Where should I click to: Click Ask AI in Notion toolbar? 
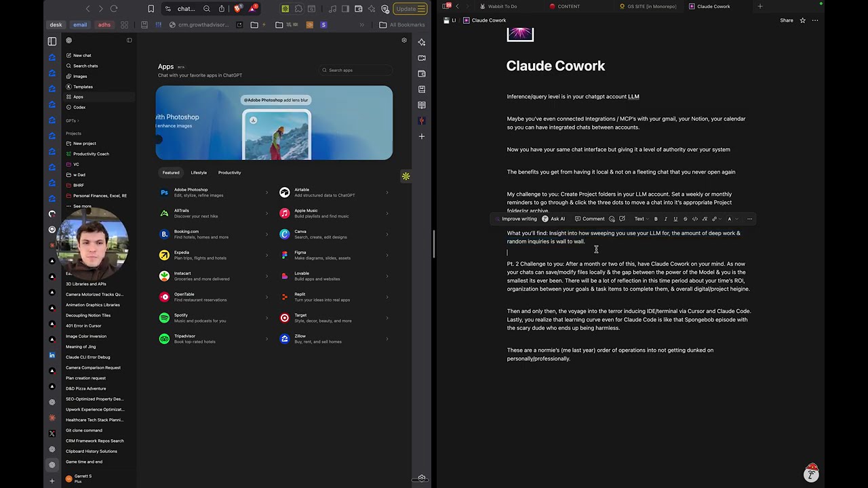coord(553,219)
